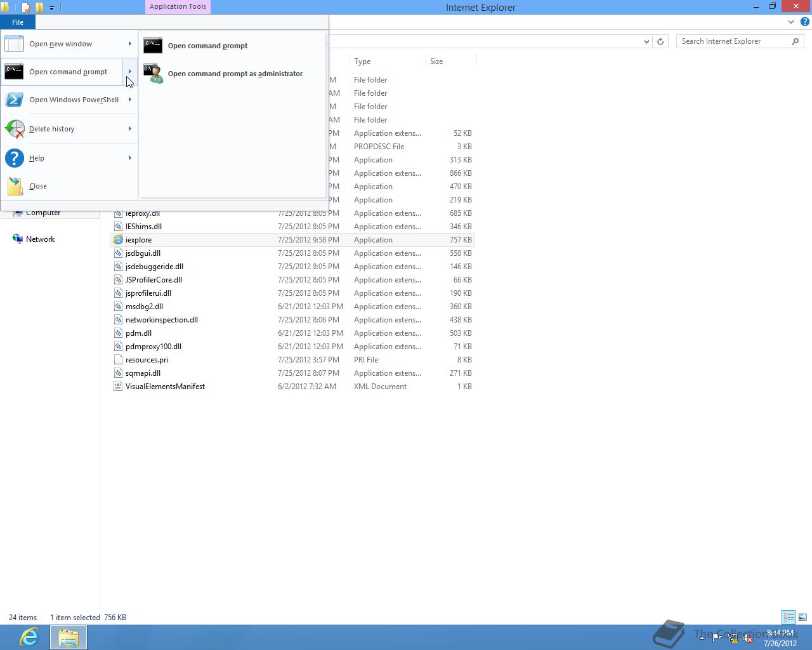Screen dimensions: 812x650
Task: Click the VisualElementsManifest XML file icon
Action: pyautogui.click(x=118, y=387)
